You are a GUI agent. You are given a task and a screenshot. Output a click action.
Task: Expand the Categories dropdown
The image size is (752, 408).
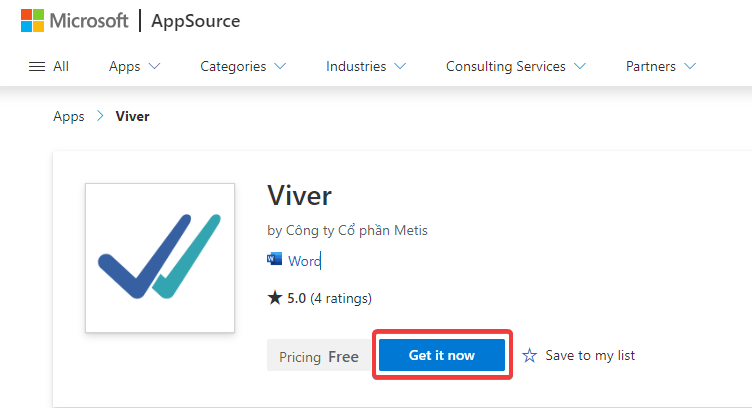(x=243, y=66)
